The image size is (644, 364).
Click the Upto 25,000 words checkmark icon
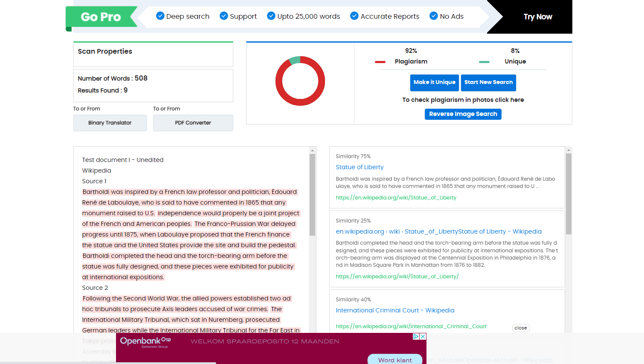coord(271,16)
